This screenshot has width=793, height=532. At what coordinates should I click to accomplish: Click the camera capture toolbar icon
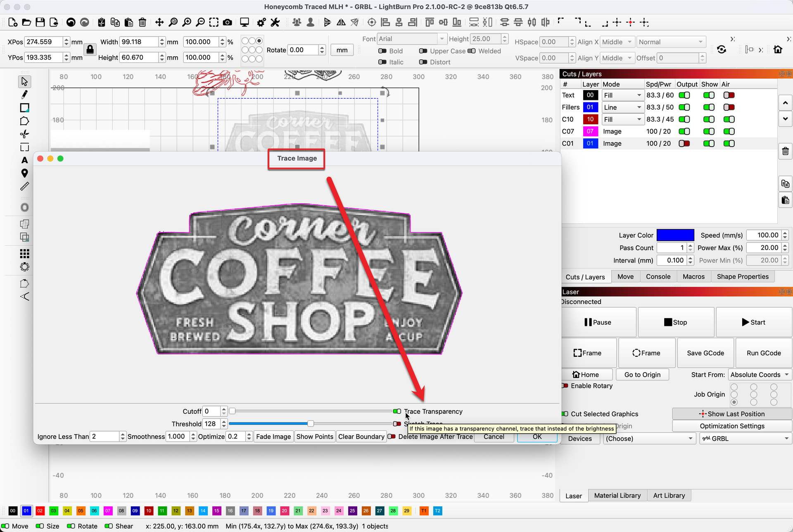[x=227, y=22]
